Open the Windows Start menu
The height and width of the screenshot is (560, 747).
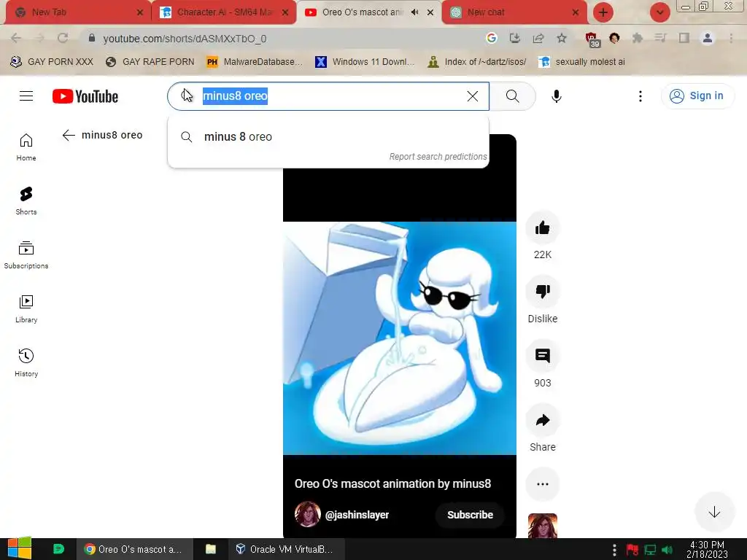pos(20,548)
